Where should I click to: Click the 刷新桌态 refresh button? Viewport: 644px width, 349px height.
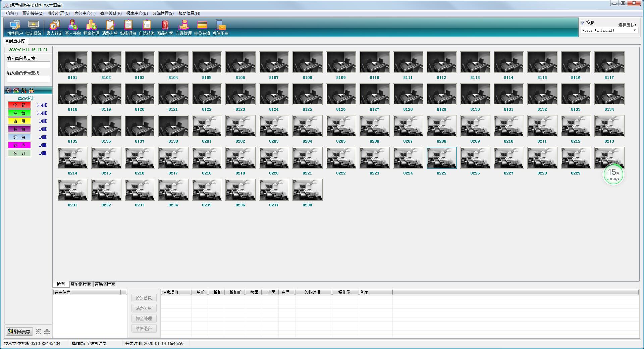19,332
